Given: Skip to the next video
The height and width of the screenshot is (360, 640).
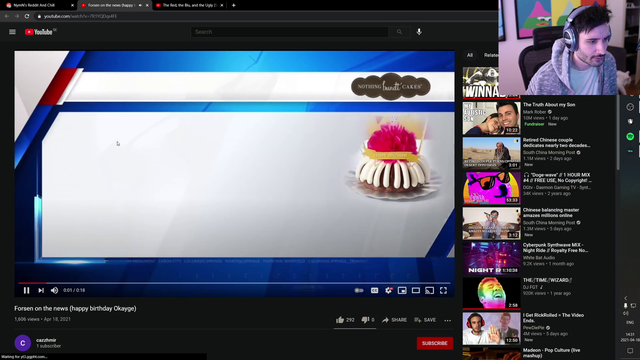Looking at the screenshot, I should tap(41, 290).
